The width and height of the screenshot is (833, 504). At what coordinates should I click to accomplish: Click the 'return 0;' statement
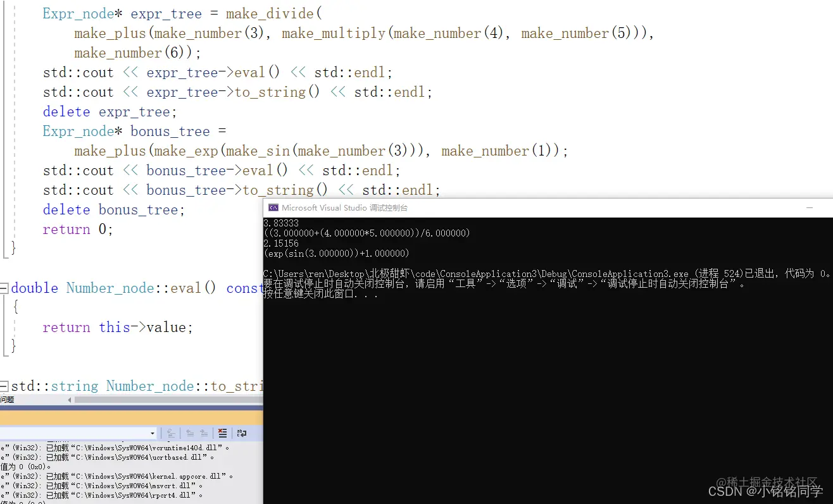point(78,229)
